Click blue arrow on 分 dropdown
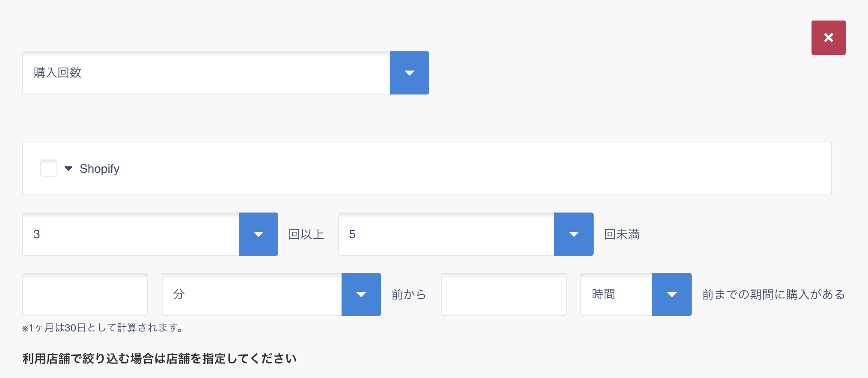868x378 pixels. (361, 294)
